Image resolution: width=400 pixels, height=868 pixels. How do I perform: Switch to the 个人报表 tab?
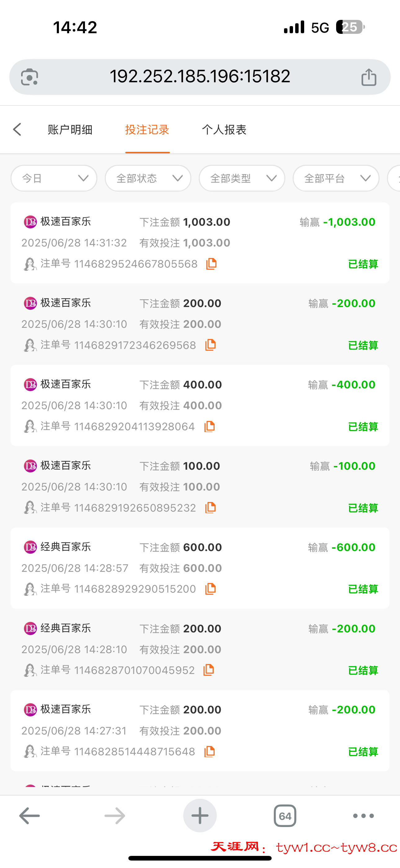(x=224, y=130)
